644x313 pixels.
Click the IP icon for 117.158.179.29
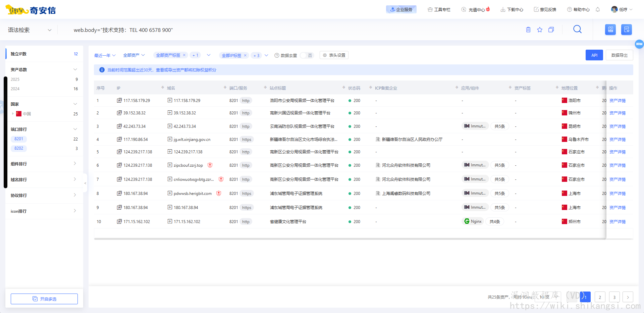119,100
